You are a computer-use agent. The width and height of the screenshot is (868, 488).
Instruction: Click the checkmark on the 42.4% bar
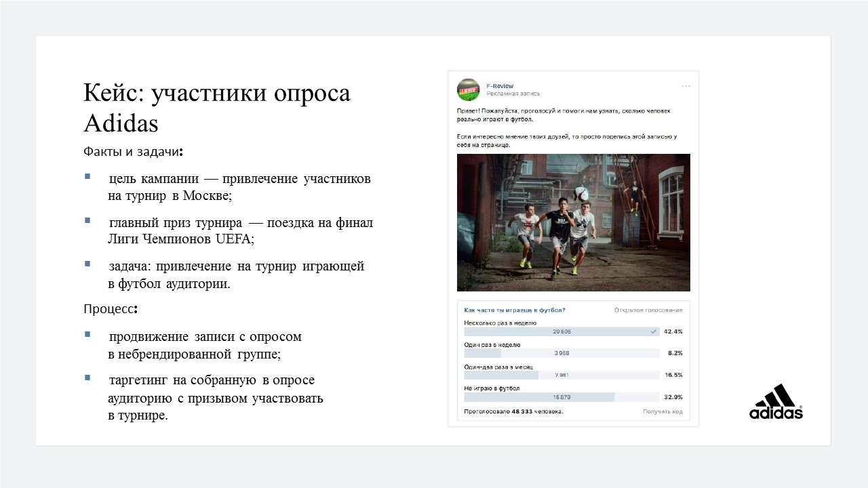pyautogui.click(x=653, y=331)
